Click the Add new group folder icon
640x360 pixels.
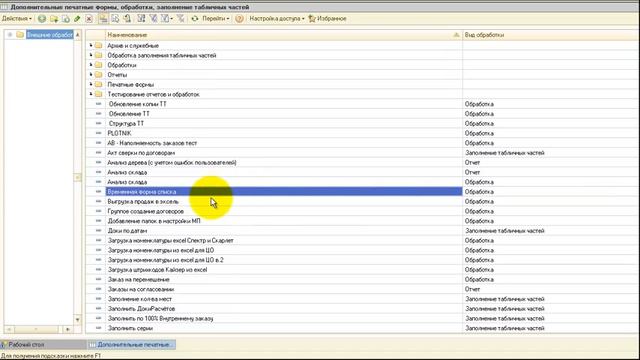point(54,19)
